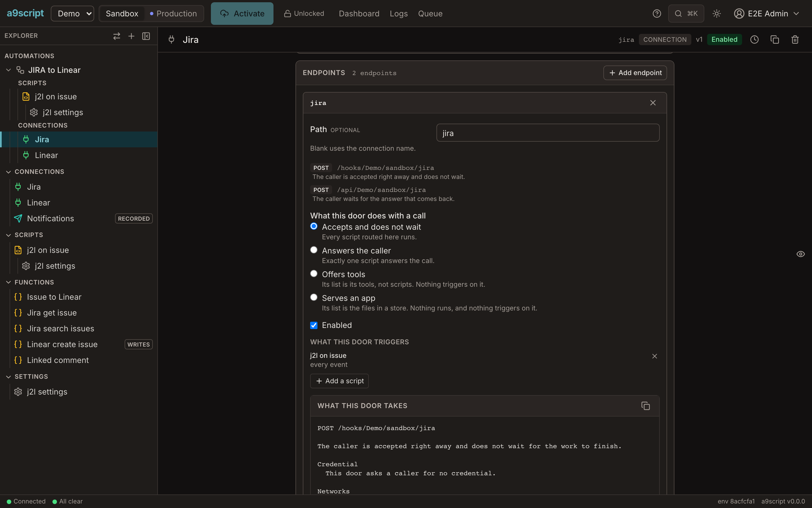812x508 pixels.
Task: Click the plug icon beside Jira title
Action: pyautogui.click(x=171, y=40)
